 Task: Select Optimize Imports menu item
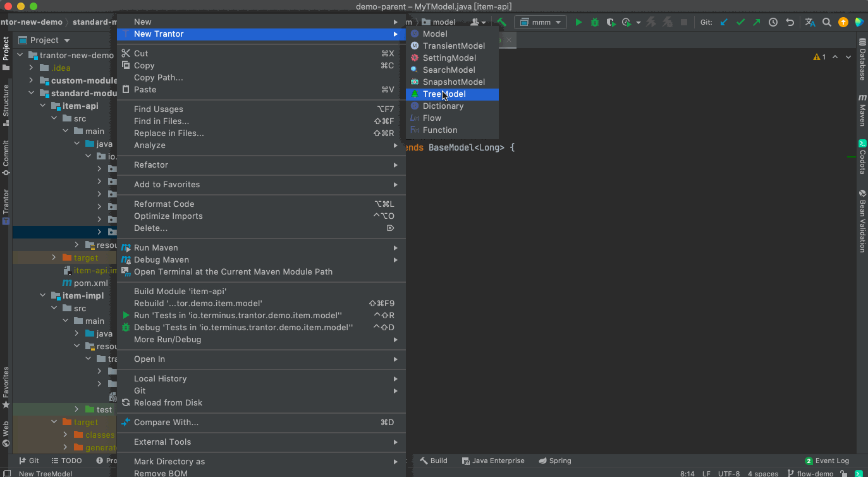261,216
